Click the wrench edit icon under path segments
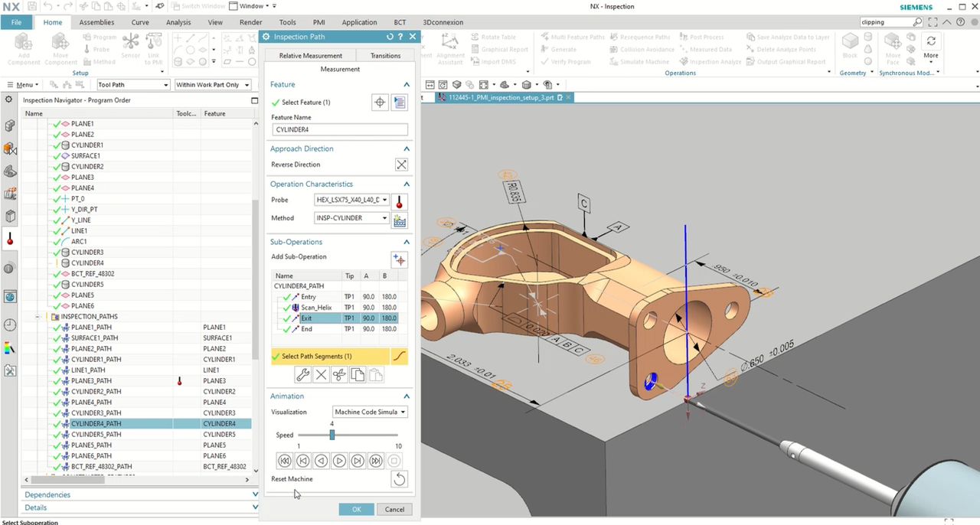Screen dimensions: 980x525 (x=302, y=375)
